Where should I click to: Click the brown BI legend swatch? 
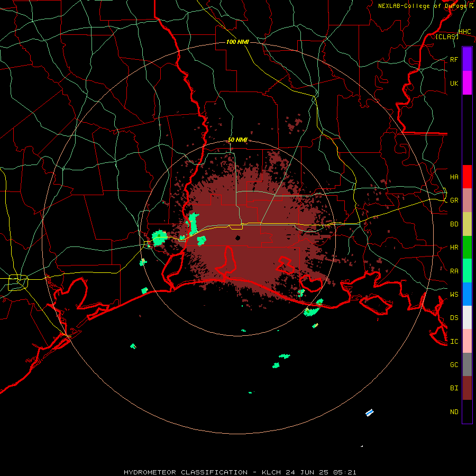pyautogui.click(x=467, y=388)
